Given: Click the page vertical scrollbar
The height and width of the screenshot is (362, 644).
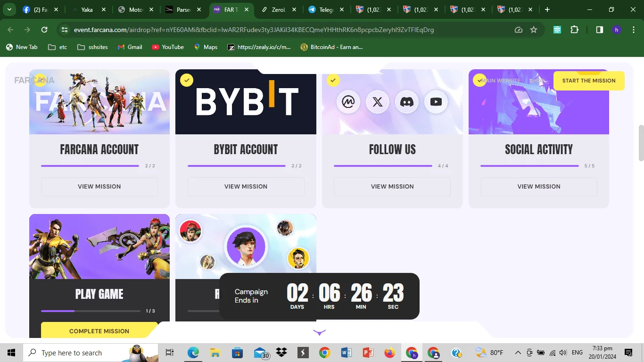Looking at the screenshot, I should 641,143.
